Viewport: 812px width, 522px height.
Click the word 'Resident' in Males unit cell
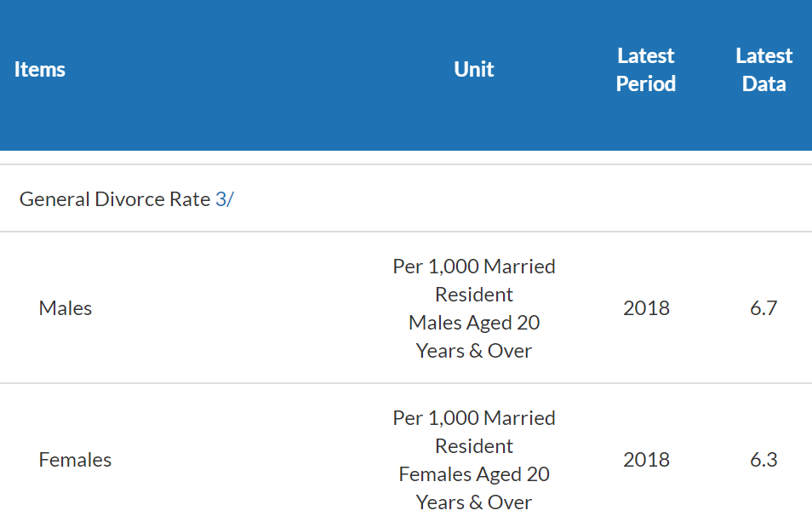pos(474,295)
